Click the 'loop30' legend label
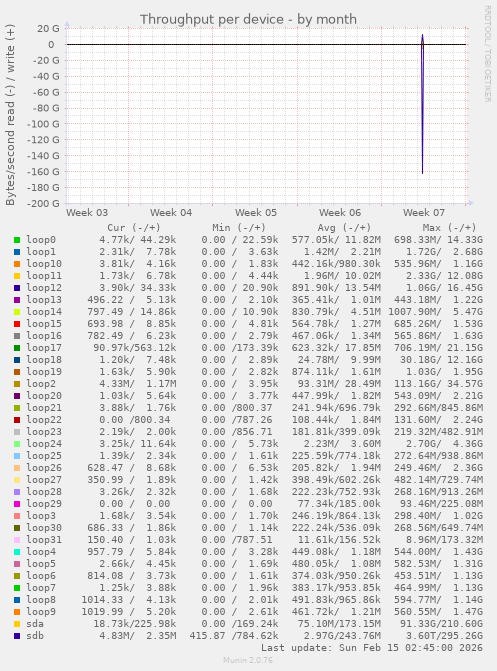This screenshot has width=497, height=671. click(44, 528)
